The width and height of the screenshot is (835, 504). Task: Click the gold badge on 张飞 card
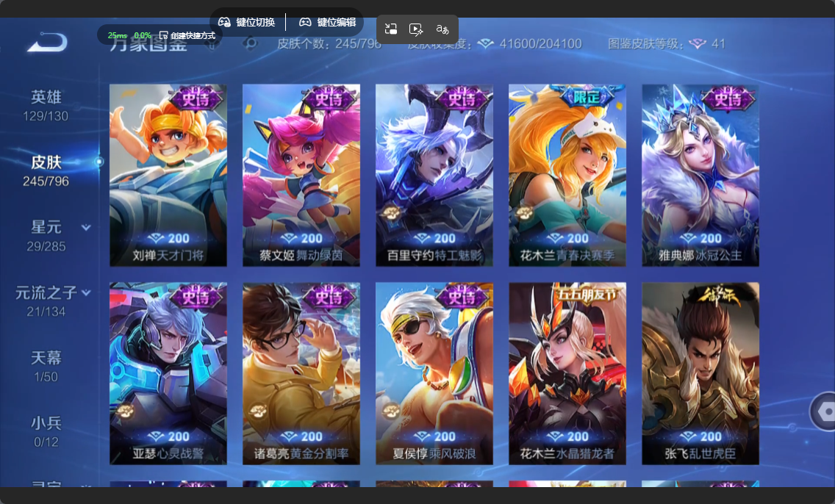[x=720, y=296]
